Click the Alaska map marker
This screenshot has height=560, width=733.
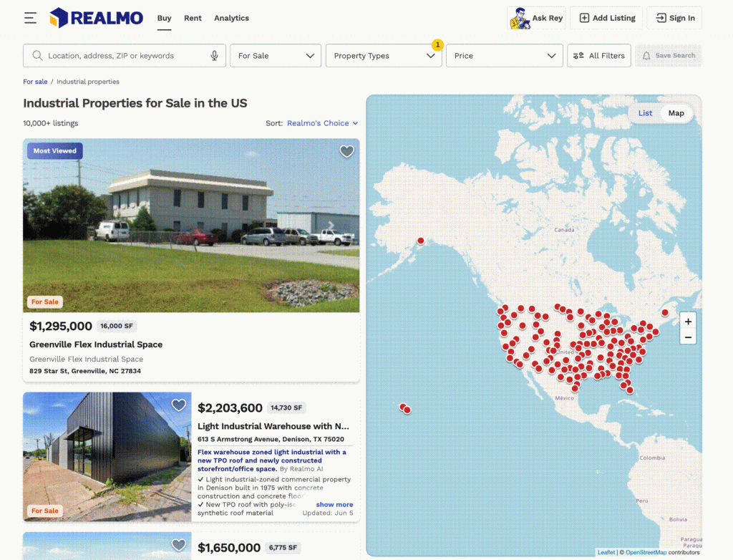(x=421, y=241)
